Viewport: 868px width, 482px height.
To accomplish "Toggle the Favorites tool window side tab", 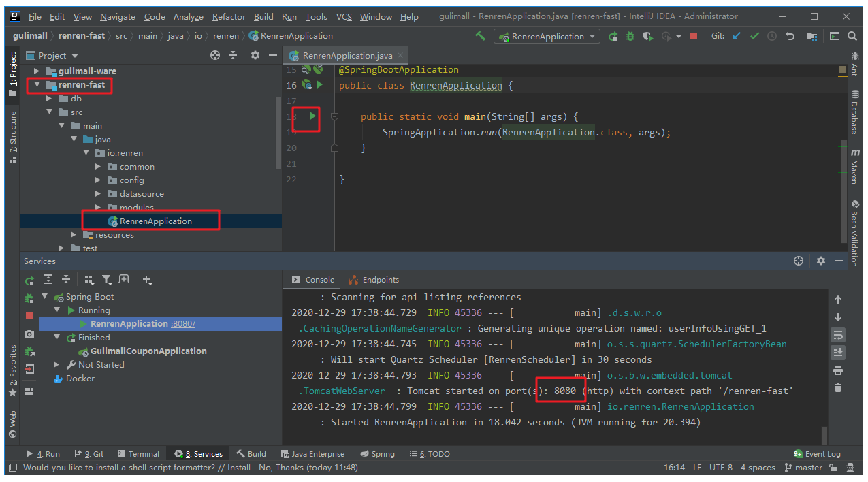I will 13,371.
